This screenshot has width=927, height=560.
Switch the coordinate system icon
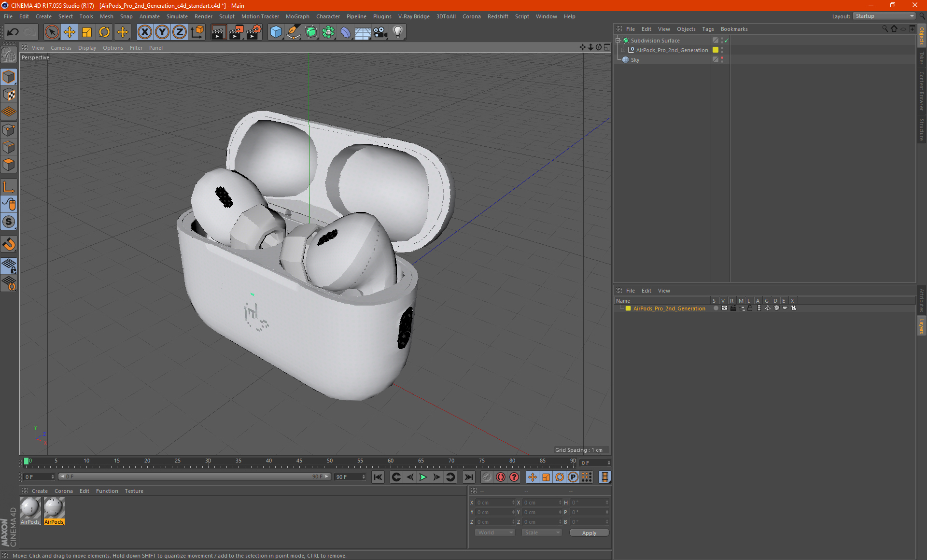(x=197, y=32)
